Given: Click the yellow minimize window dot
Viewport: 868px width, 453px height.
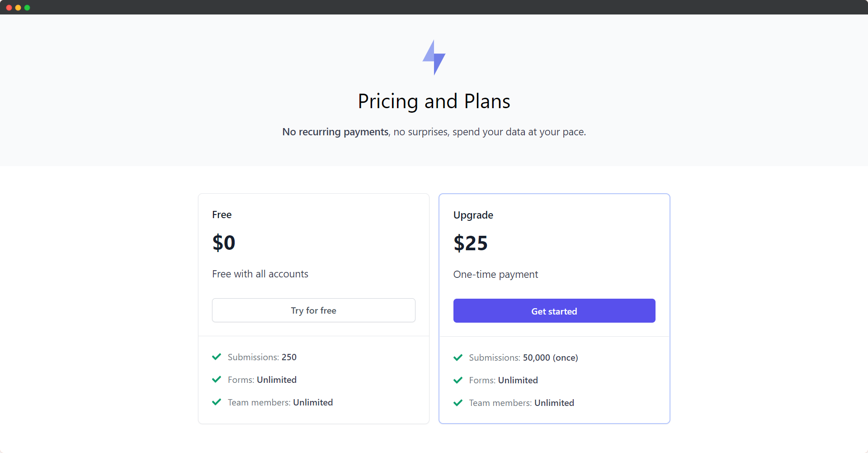Looking at the screenshot, I should [x=18, y=8].
